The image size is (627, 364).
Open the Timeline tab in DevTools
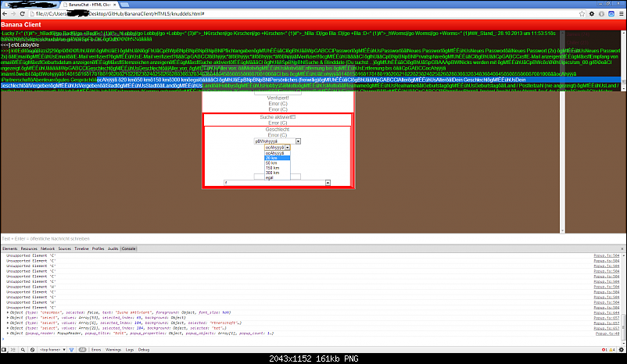click(81, 248)
